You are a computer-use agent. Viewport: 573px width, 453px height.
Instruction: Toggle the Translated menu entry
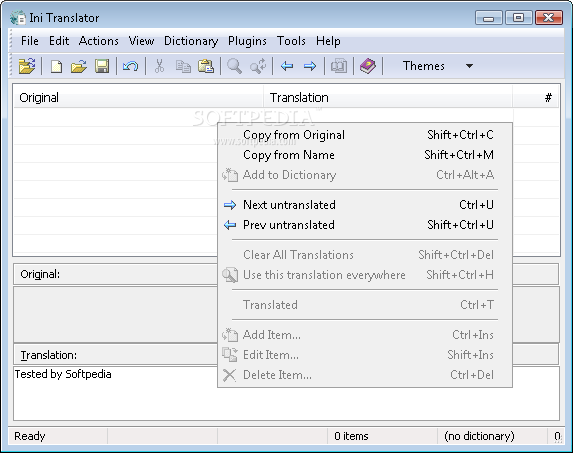365,305
